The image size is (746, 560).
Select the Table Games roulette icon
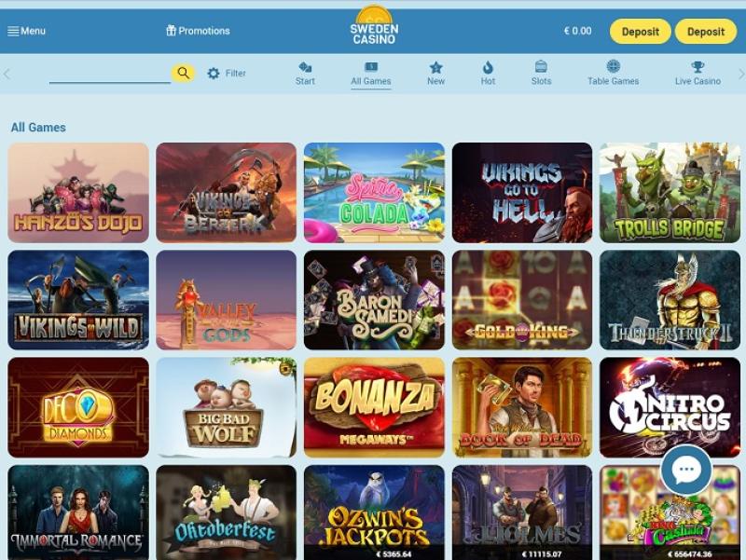[x=613, y=66]
